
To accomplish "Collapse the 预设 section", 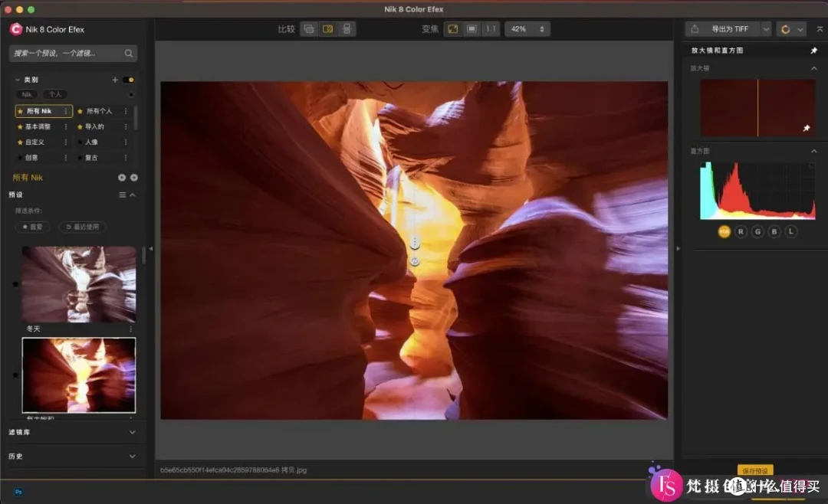I will tap(133, 195).
